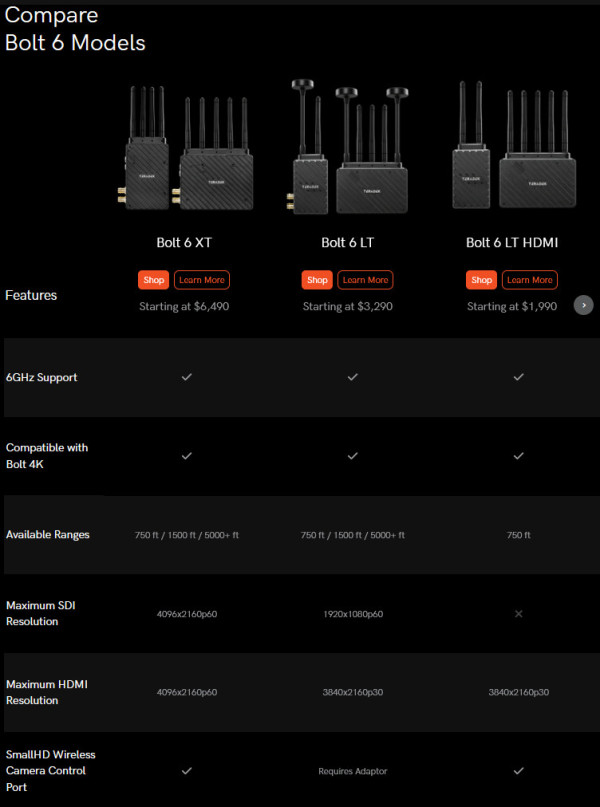The width and height of the screenshot is (600, 807).
Task: Click Shop button under Bolt 6 XT
Action: (153, 280)
